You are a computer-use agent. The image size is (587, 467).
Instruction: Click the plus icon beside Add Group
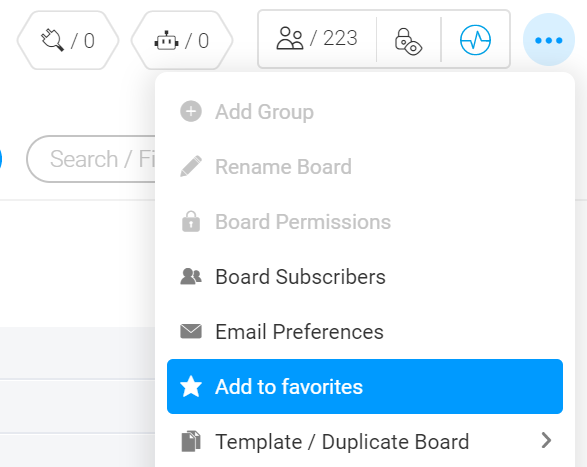click(x=191, y=111)
